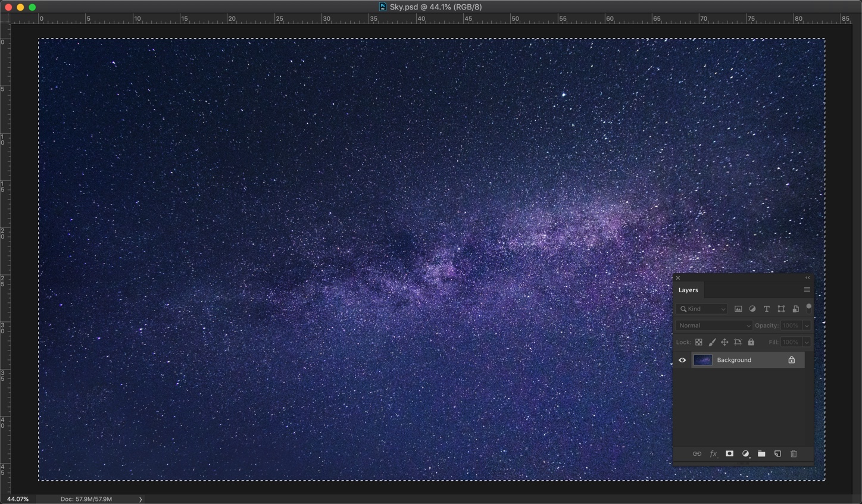The image size is (862, 504).
Task: Open the Normal blend mode dropdown
Action: click(714, 325)
